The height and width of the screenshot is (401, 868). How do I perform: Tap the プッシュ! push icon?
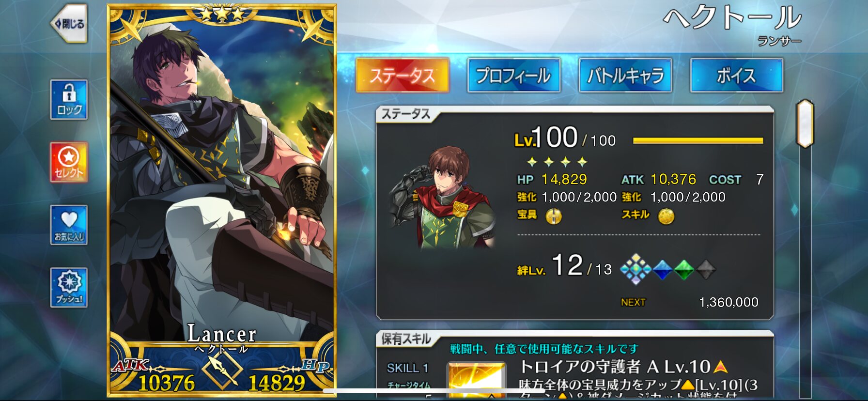[69, 288]
